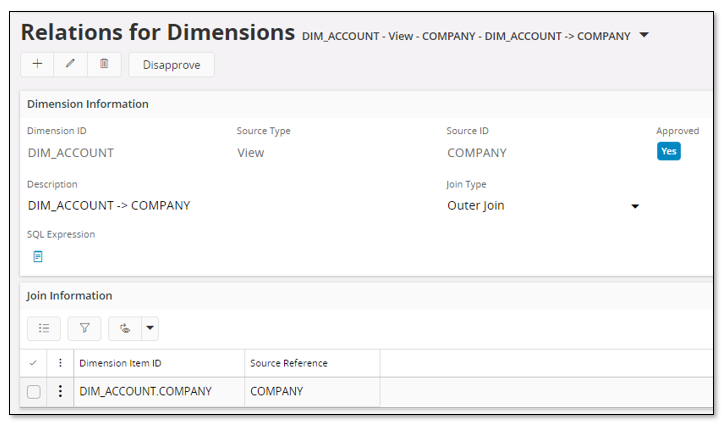Select the COMPANY Source Reference cell
Screen dimensions: 721x422
310,392
